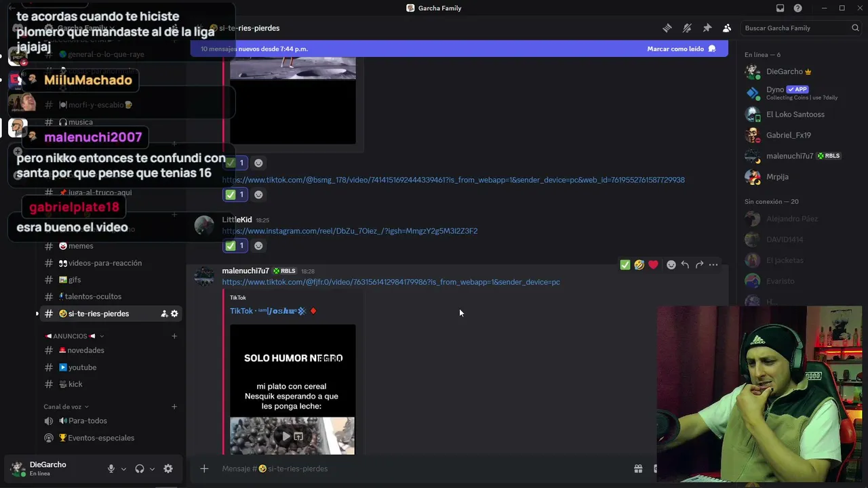This screenshot has height=488, width=868.
Task: Forward malenuchi7u7's message
Action: 699,265
